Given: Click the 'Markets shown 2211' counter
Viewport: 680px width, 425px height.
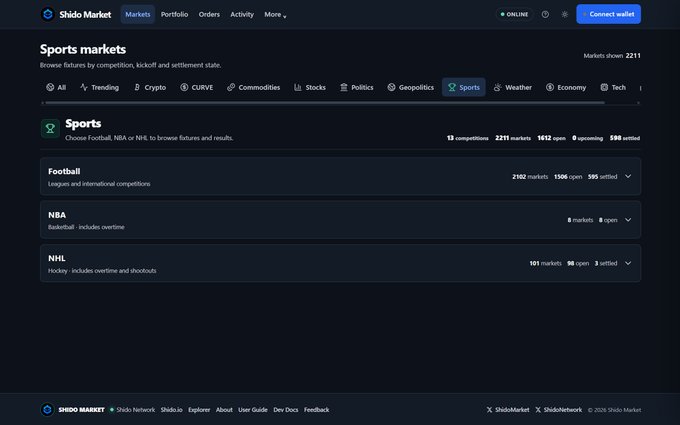Looking at the screenshot, I should [x=612, y=56].
